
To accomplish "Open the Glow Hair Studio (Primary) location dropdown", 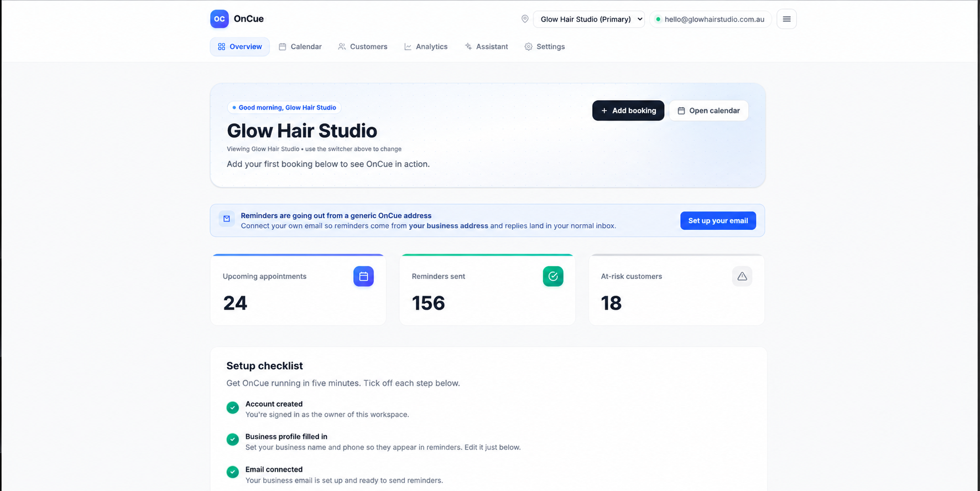I will pyautogui.click(x=589, y=19).
